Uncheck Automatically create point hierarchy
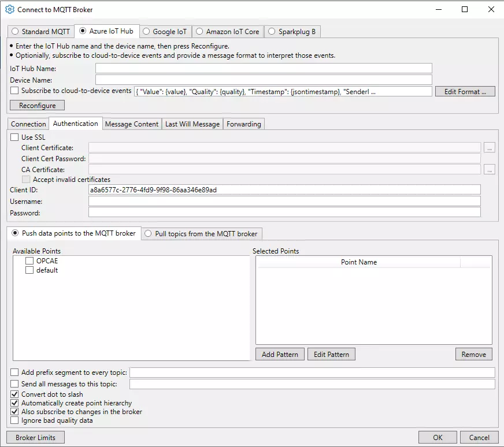Image resolution: width=504 pixels, height=447 pixels. (x=14, y=403)
